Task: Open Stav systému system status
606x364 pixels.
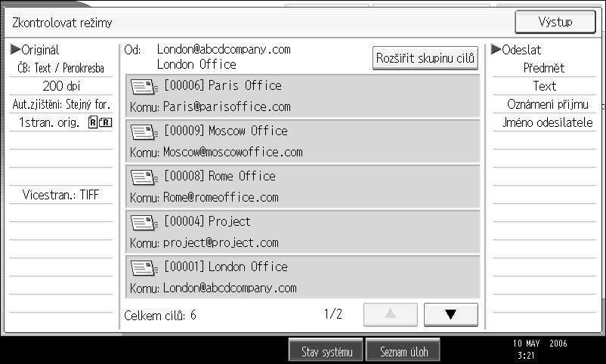Action: pyautogui.click(x=326, y=352)
